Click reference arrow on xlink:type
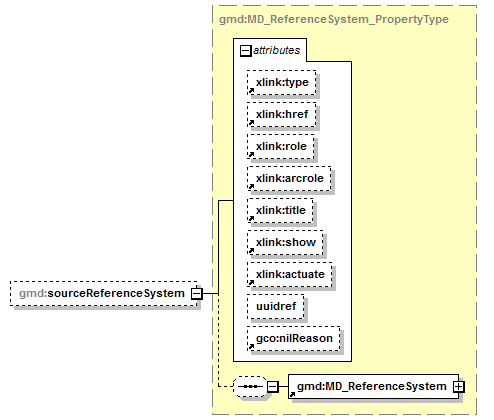 [251, 91]
